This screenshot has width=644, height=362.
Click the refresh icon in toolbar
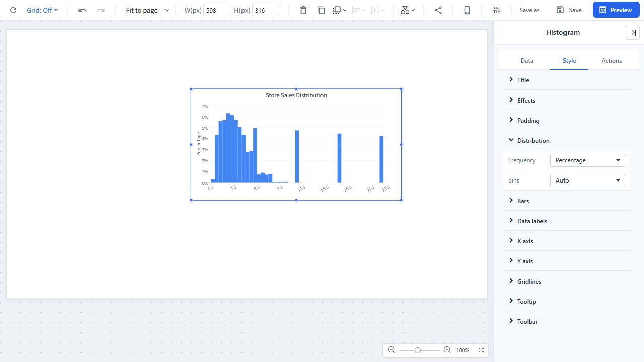13,10
